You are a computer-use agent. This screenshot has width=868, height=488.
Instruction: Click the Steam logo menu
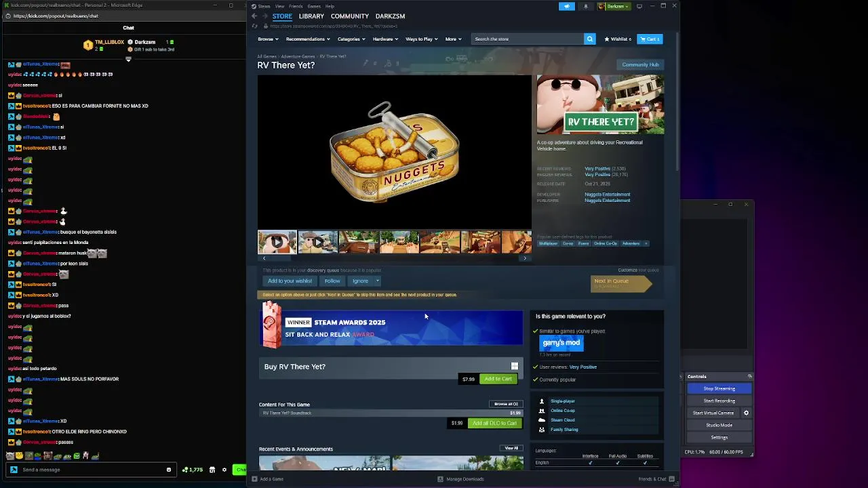(261, 6)
